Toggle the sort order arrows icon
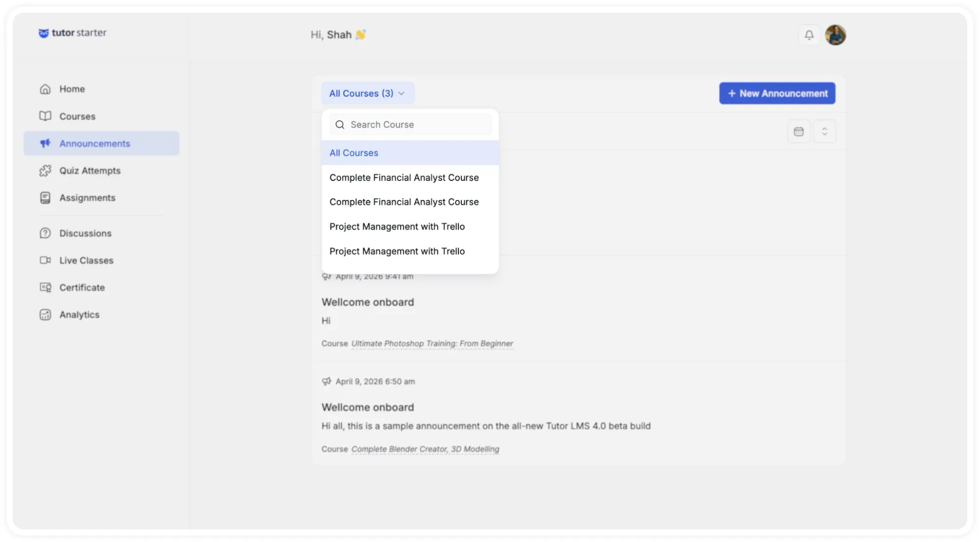The width and height of the screenshot is (980, 542). [x=824, y=131]
